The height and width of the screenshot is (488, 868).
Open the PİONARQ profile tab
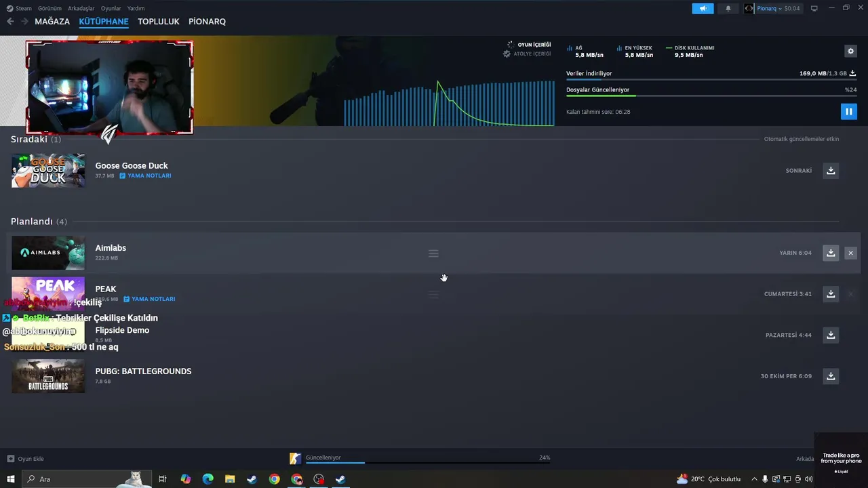click(x=207, y=22)
